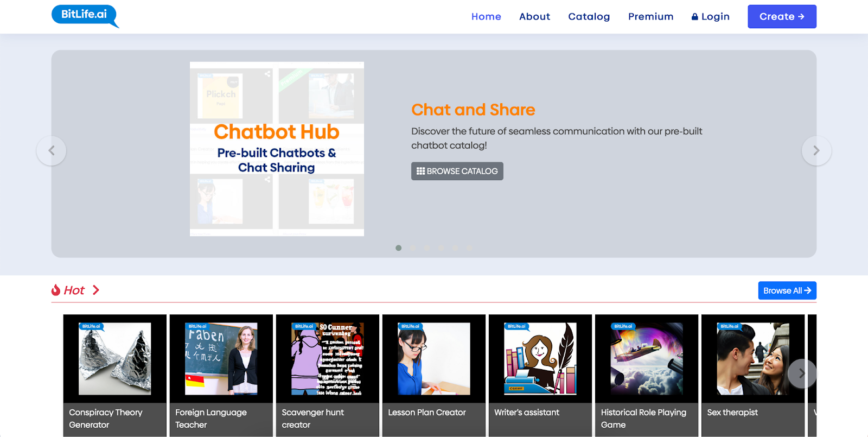Open the Conspiracy Theory Generator card
The image size is (868, 437).
(x=115, y=376)
